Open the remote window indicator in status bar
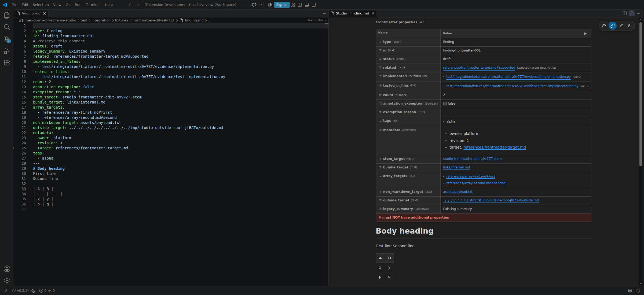This screenshot has height=295, width=644. [x=6, y=291]
